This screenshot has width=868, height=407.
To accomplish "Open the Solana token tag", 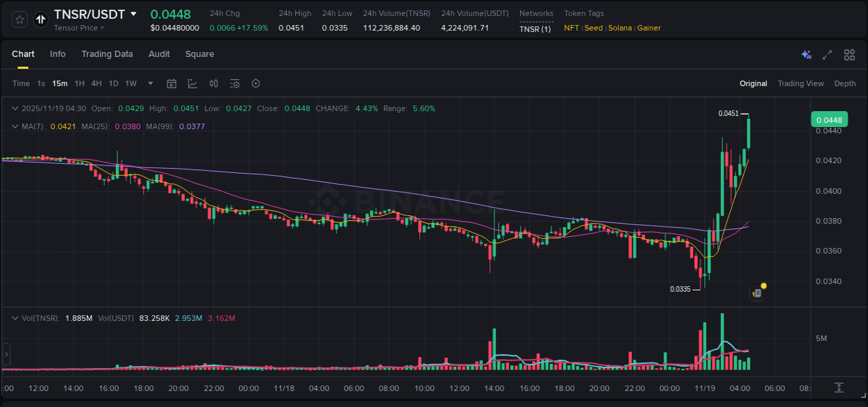I will (x=620, y=28).
